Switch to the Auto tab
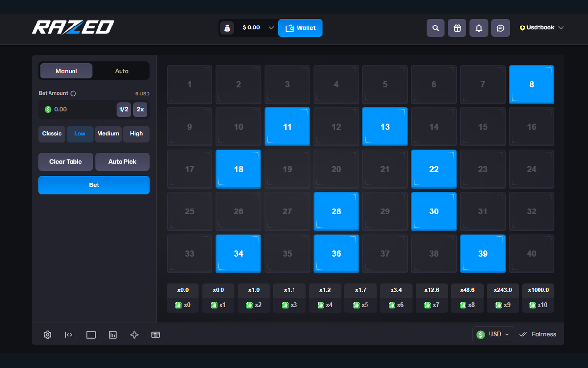588x368 pixels. [x=122, y=71]
